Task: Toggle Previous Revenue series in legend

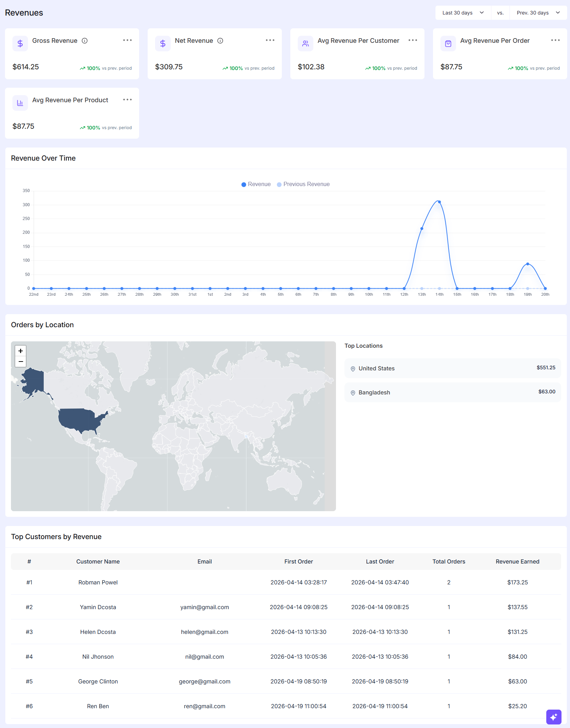Action: pyautogui.click(x=303, y=184)
